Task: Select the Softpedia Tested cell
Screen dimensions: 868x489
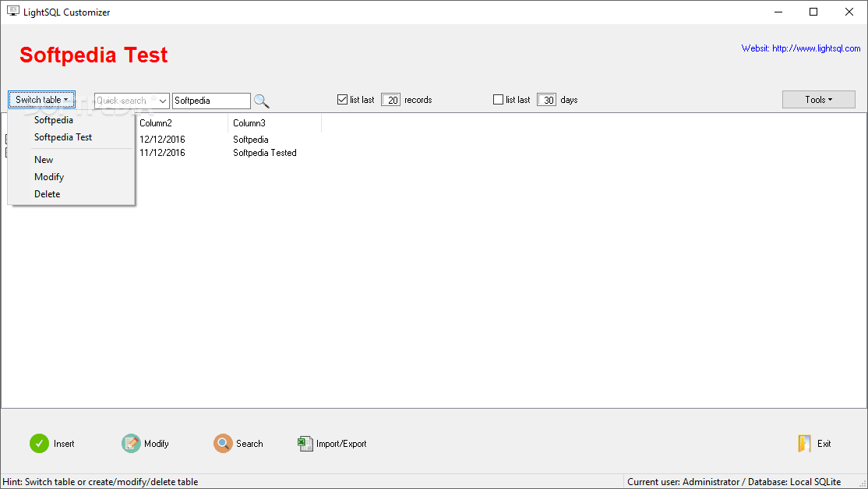Action: pos(265,153)
